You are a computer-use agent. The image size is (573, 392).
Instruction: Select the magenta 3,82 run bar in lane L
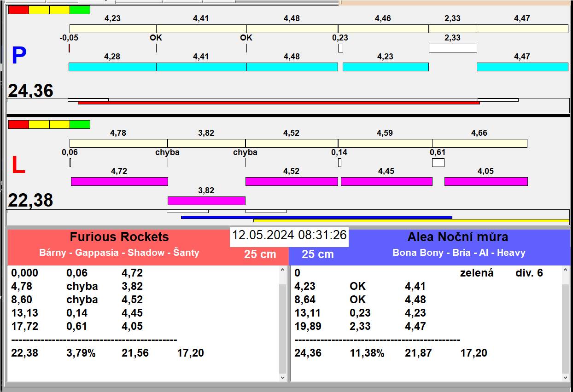point(206,201)
